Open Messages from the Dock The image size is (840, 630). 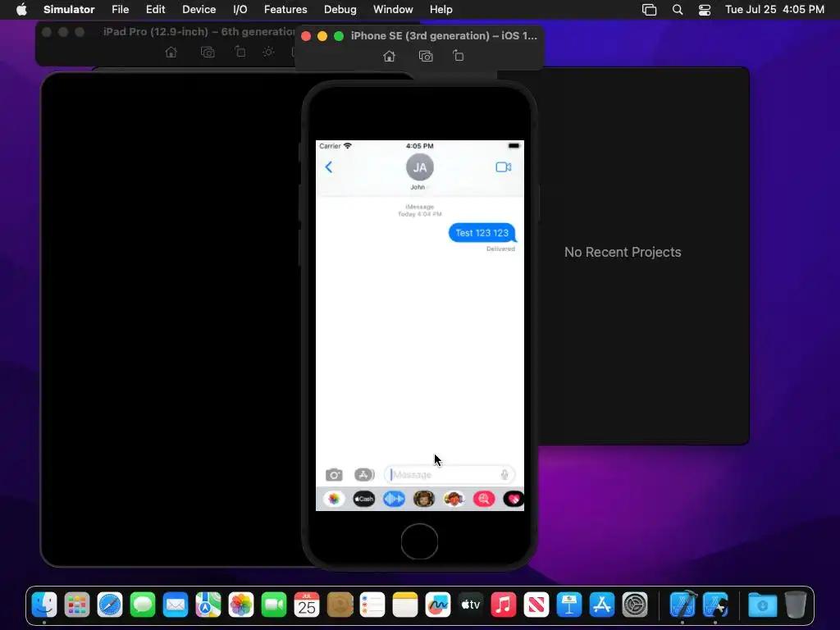click(x=143, y=605)
